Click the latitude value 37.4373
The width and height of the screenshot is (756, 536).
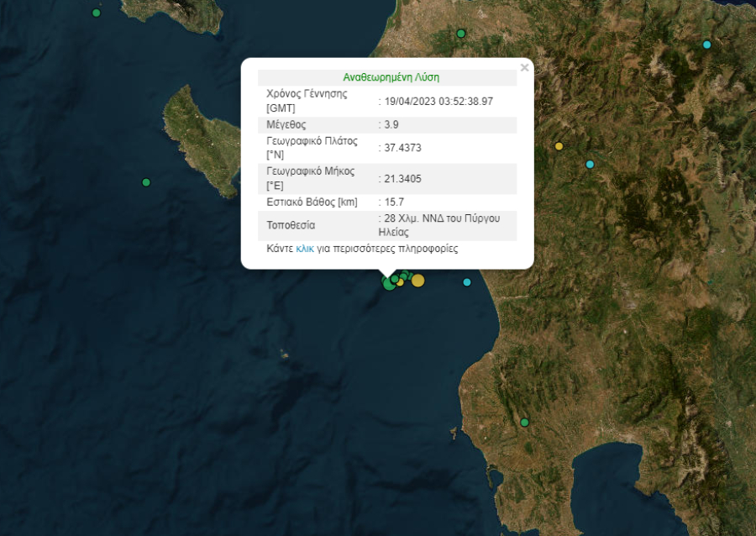[403, 148]
